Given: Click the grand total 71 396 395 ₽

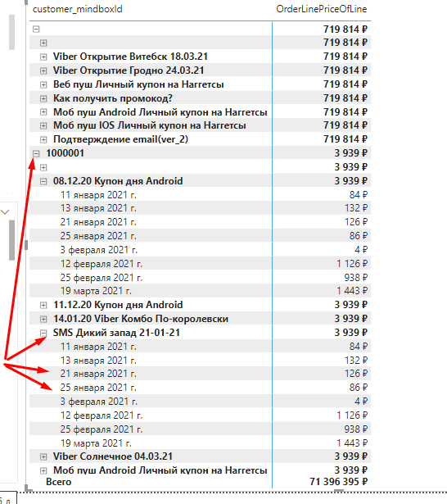Looking at the screenshot, I should pos(338,482).
